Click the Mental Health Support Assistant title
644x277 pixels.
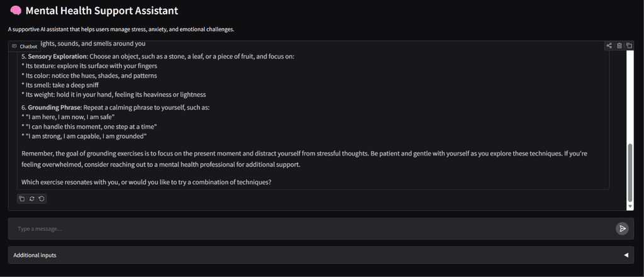102,11
